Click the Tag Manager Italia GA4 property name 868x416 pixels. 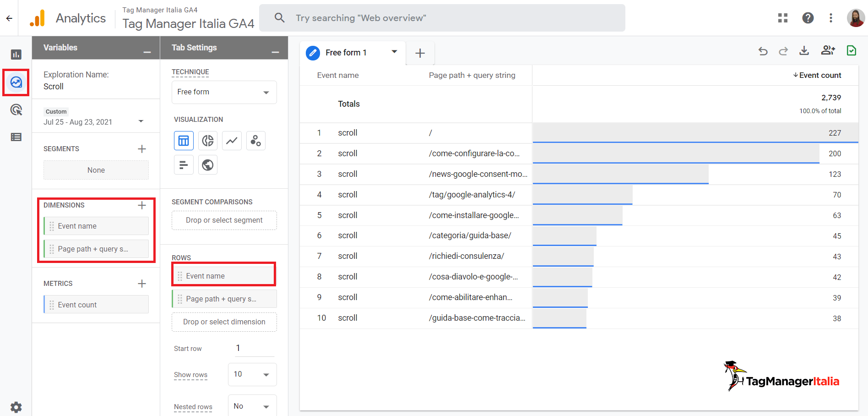coord(188,23)
